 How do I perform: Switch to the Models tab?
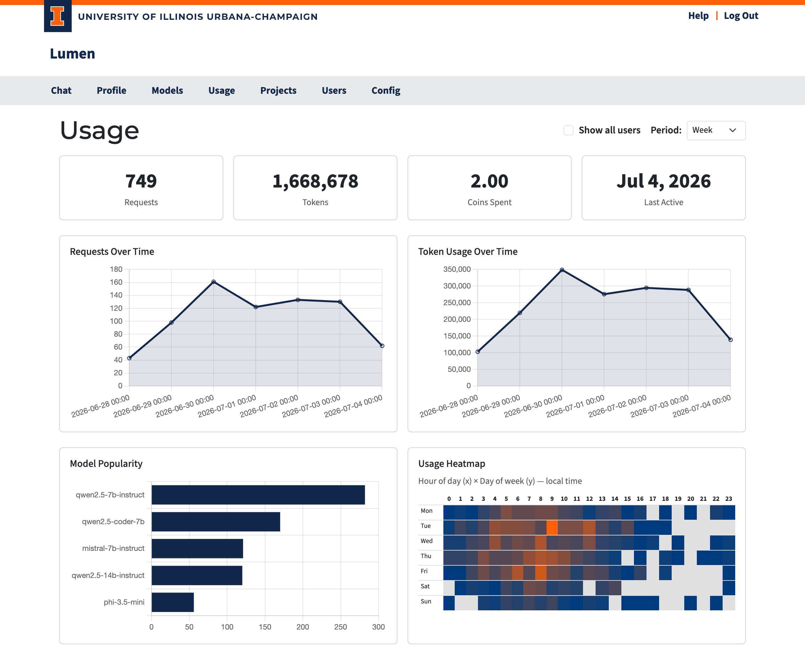pos(167,91)
